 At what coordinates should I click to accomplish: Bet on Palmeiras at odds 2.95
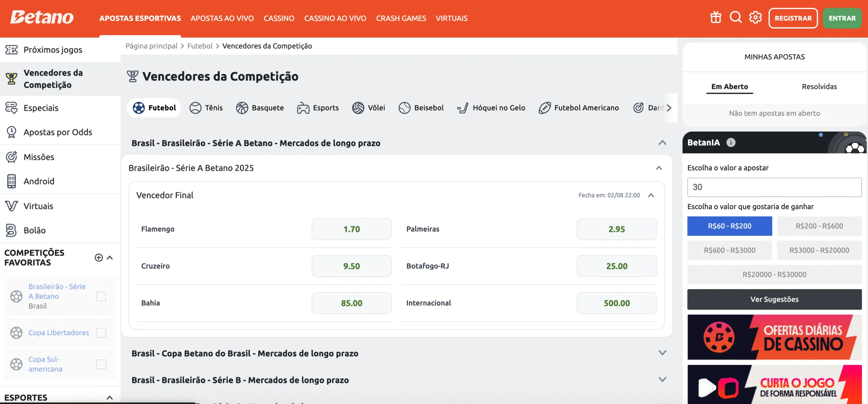pyautogui.click(x=617, y=229)
